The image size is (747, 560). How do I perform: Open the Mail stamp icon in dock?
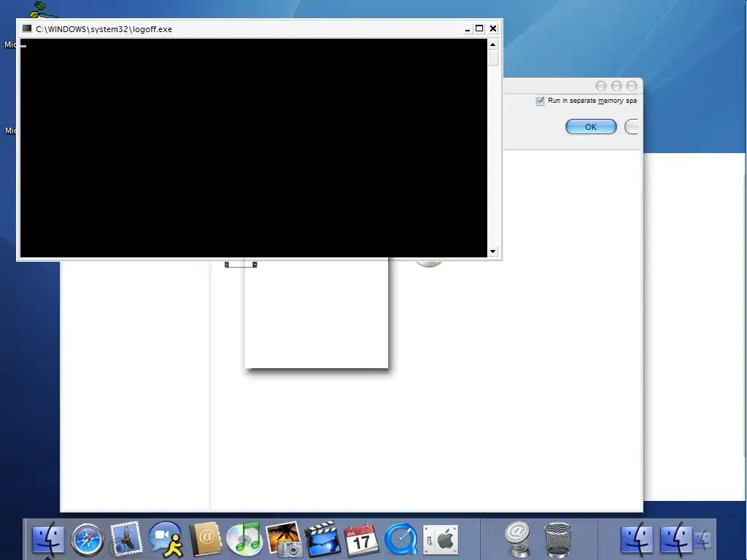click(126, 540)
